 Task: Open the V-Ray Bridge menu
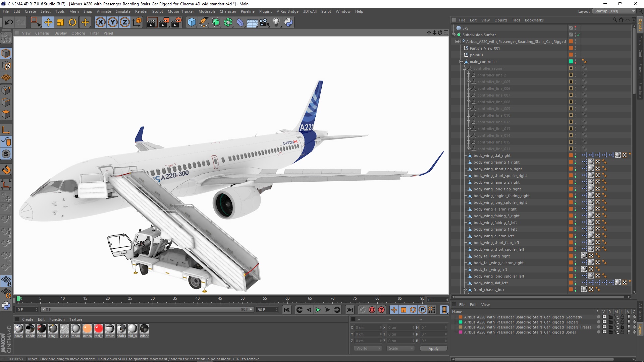287,11
